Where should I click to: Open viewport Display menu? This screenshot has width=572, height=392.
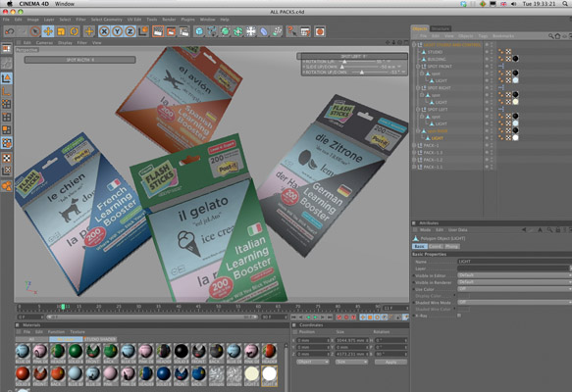coord(65,42)
